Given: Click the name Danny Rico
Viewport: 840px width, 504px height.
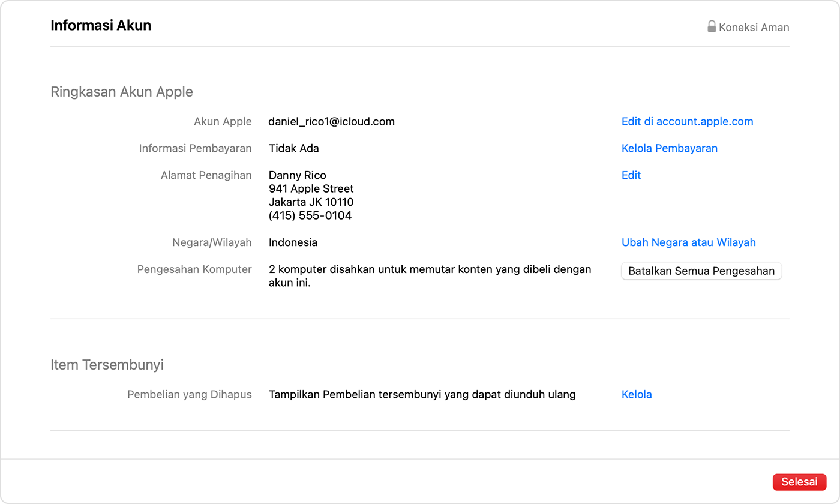Looking at the screenshot, I should pyautogui.click(x=298, y=175).
